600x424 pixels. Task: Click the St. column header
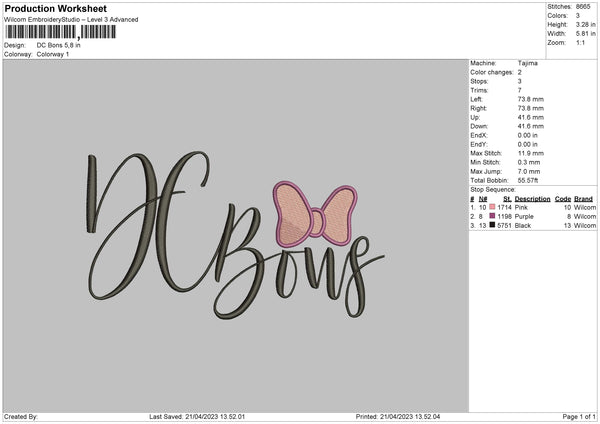507,199
